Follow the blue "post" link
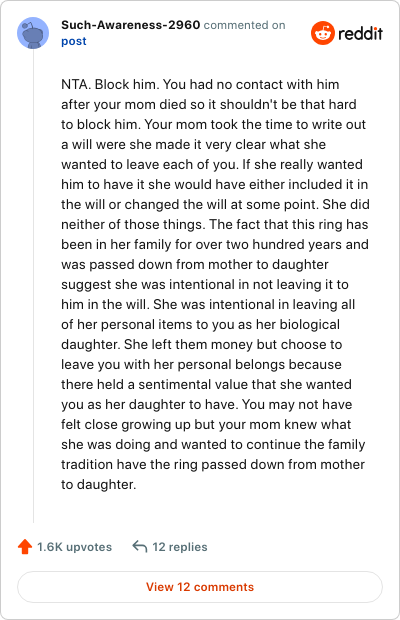This screenshot has width=400, height=620. tap(74, 41)
